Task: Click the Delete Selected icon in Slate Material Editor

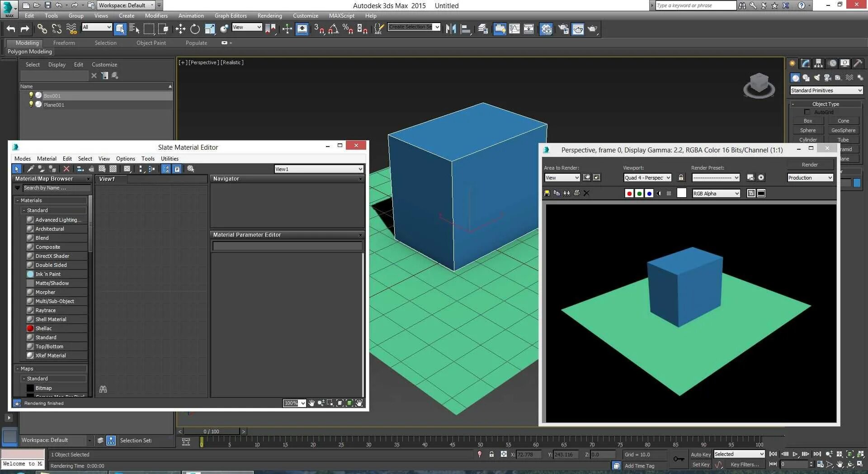Action: (66, 169)
